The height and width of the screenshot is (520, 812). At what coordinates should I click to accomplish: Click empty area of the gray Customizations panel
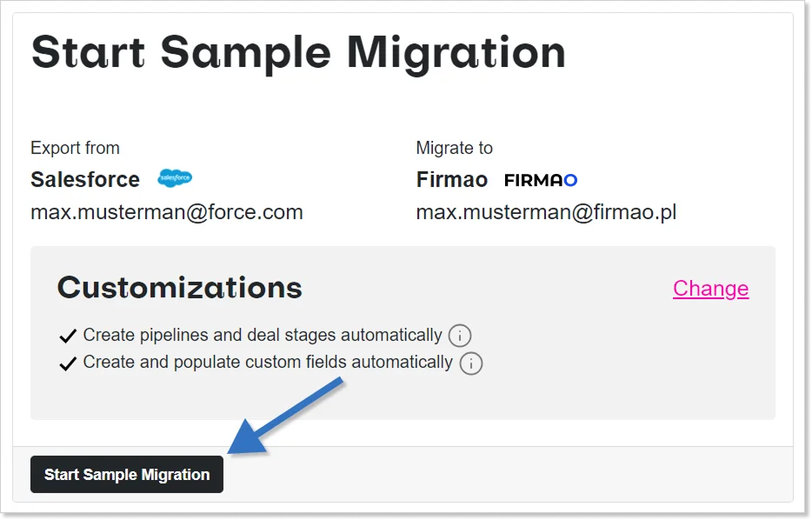click(x=609, y=383)
